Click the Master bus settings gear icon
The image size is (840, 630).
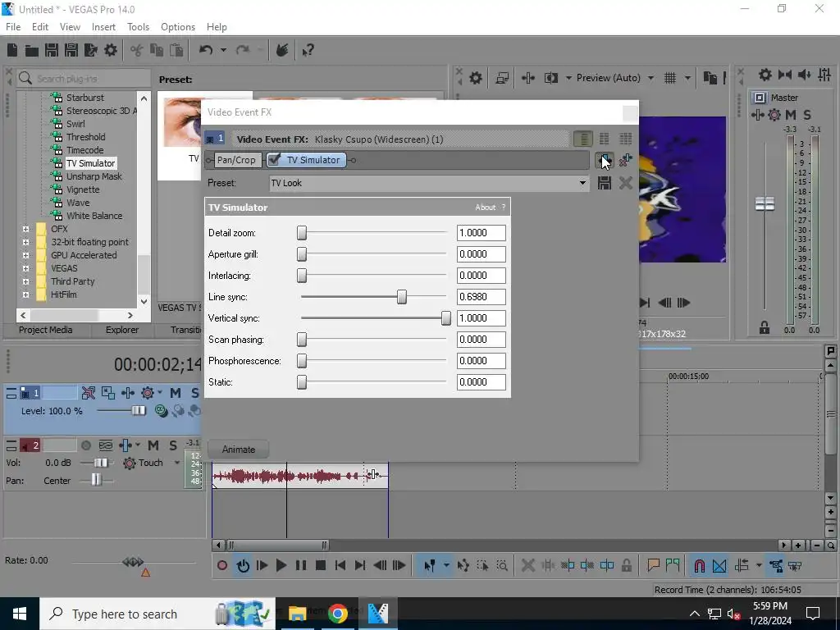click(765, 75)
